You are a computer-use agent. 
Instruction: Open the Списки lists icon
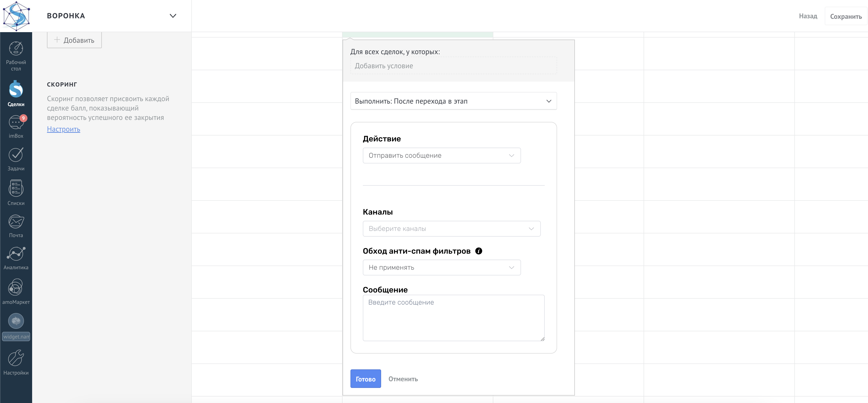[x=16, y=188]
